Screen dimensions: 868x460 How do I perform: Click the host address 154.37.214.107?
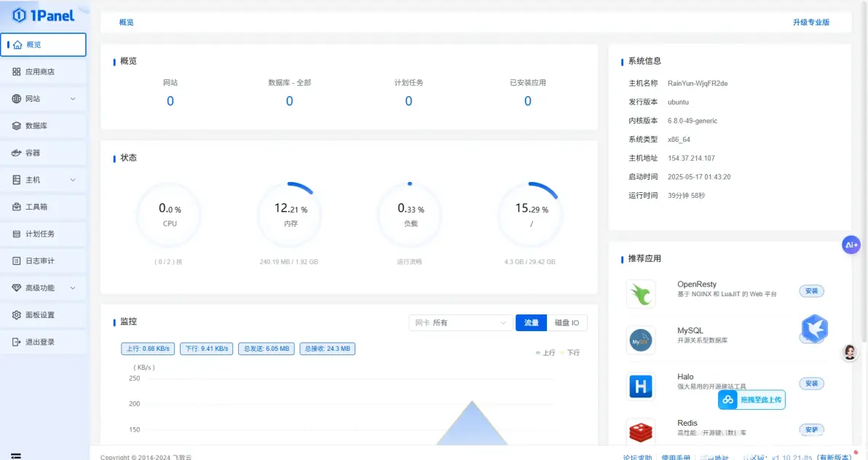point(691,159)
